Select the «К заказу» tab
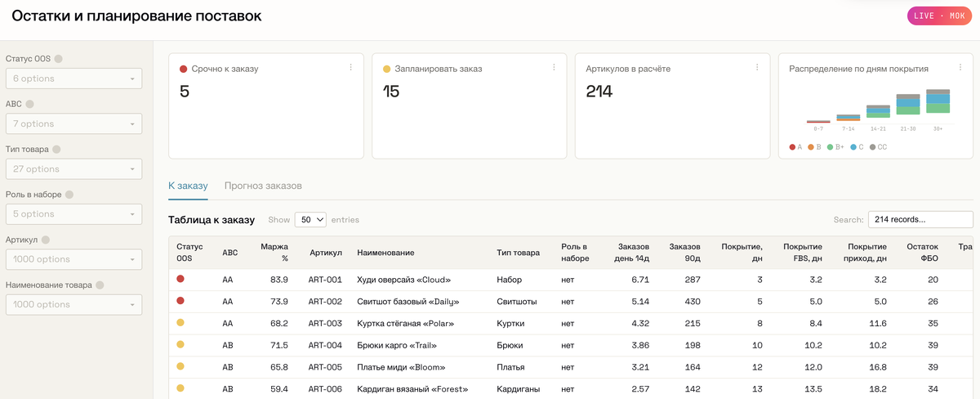This screenshot has width=980, height=399. click(x=188, y=186)
